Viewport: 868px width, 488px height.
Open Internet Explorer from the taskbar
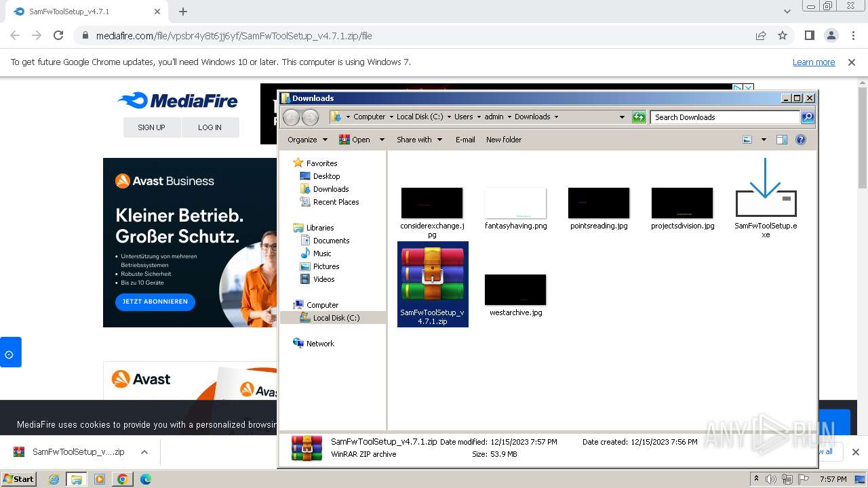pyautogui.click(x=54, y=479)
